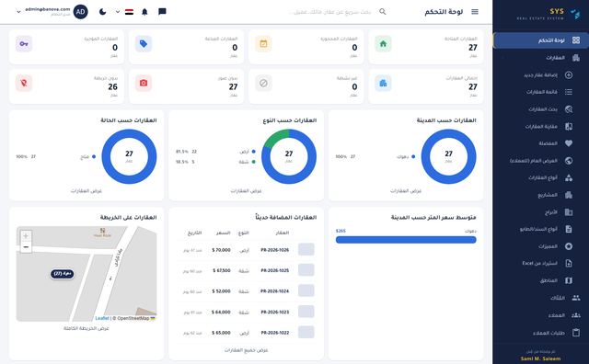Toggle dark mode with the moon icon
The width and height of the screenshot is (589, 364).
102,12
